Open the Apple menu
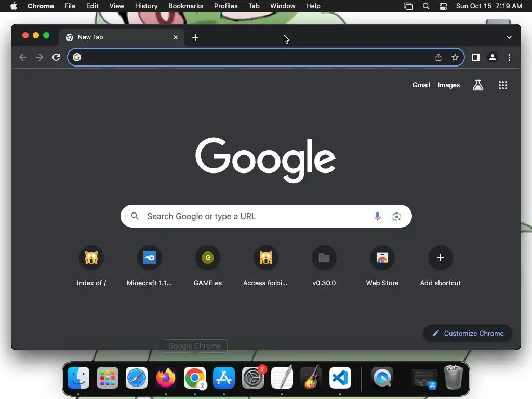This screenshot has width=532, height=399. pos(14,6)
